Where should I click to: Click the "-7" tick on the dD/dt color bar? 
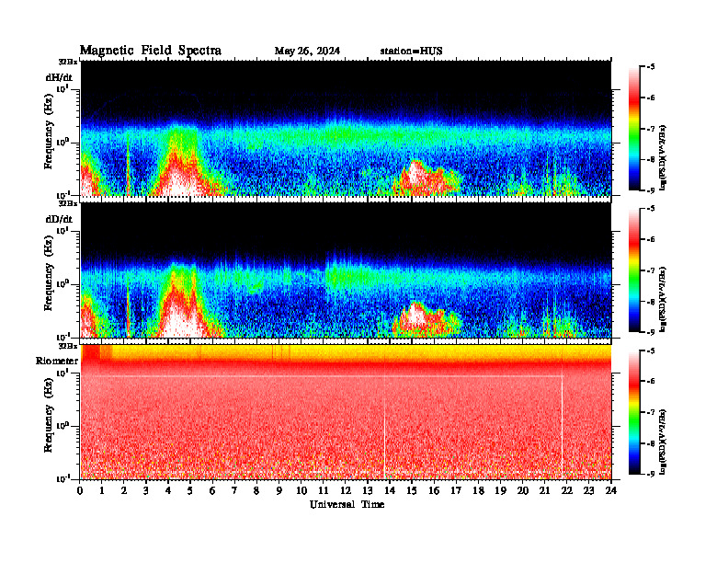pos(651,270)
